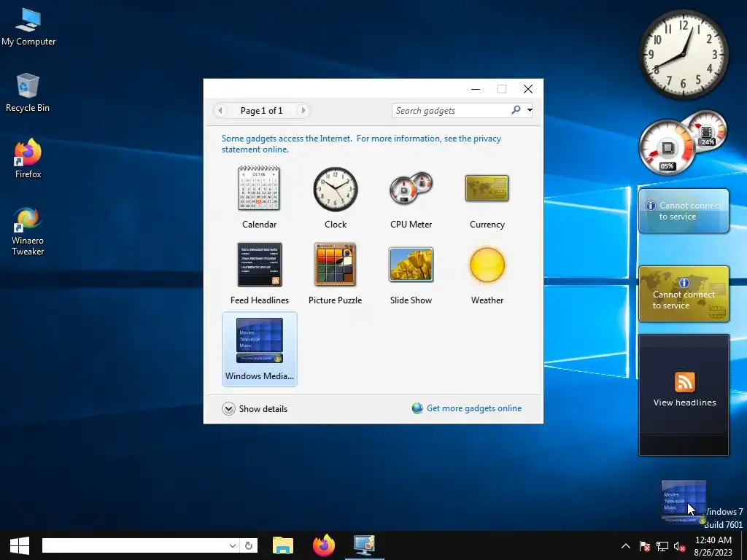The image size is (747, 560).
Task: Click the desktop CPU Meter gadget
Action: click(682, 142)
